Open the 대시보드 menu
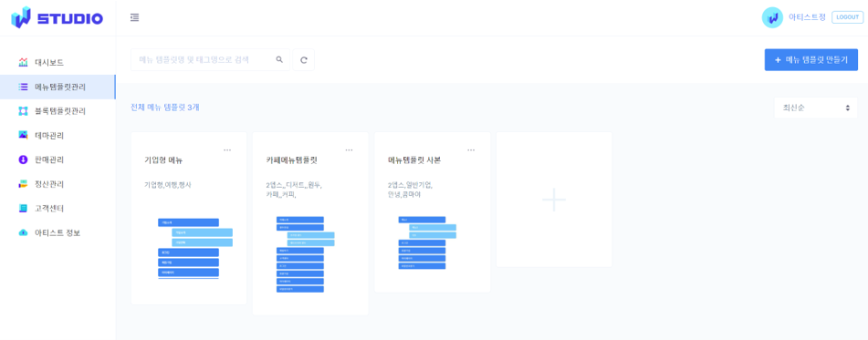The height and width of the screenshot is (340, 868). tap(49, 63)
